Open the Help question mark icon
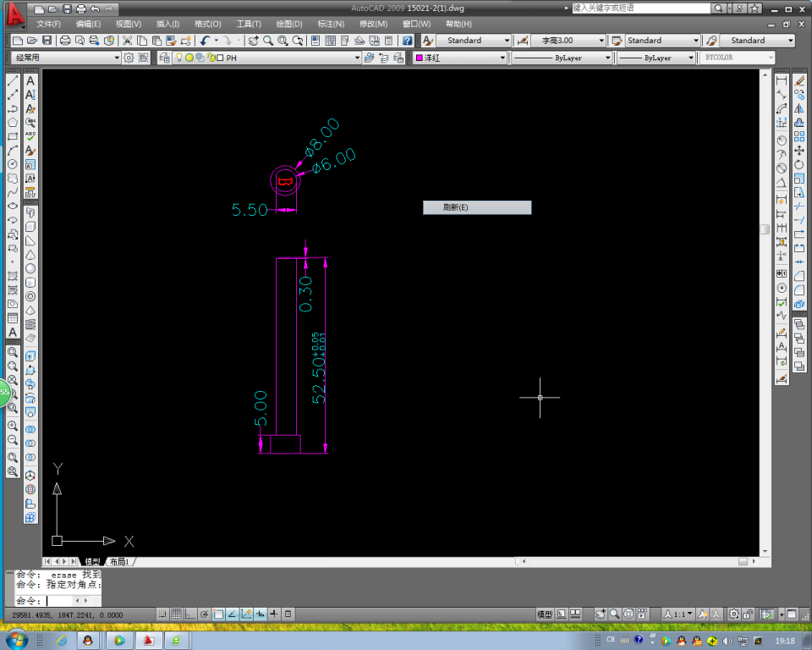The width and height of the screenshot is (812, 650). pyautogui.click(x=407, y=41)
